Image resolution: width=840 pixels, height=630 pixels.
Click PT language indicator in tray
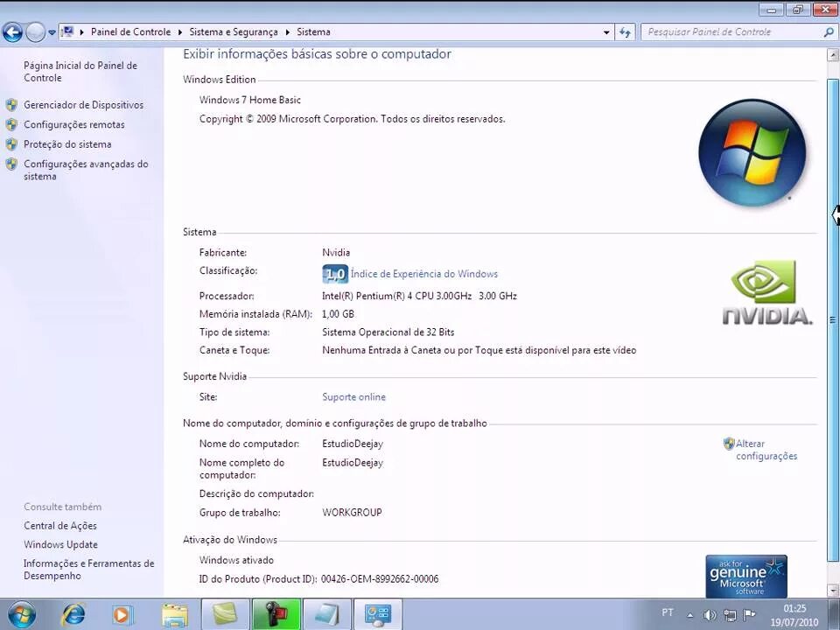point(668,612)
